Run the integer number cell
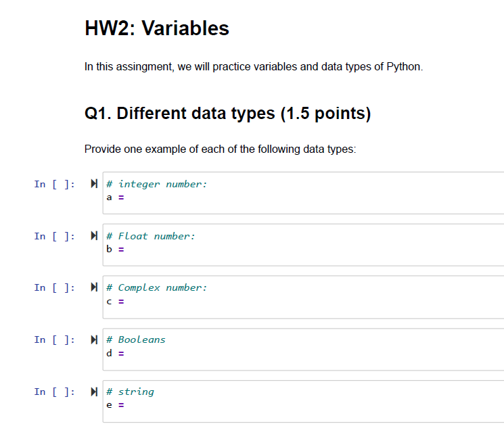This screenshot has height=424, width=504. 94,184
